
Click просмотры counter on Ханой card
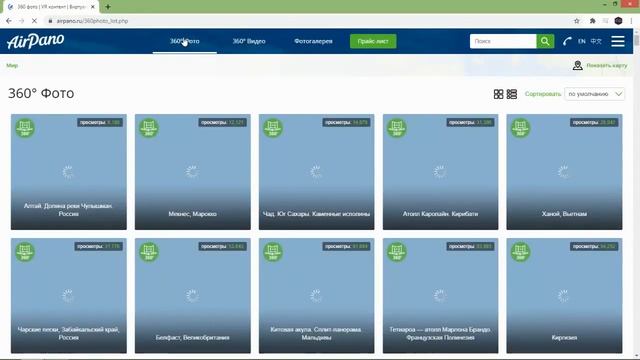pos(594,122)
